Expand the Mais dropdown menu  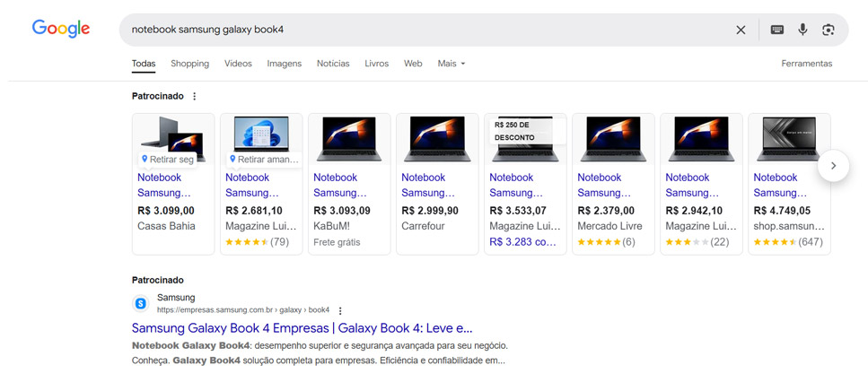[x=452, y=64]
